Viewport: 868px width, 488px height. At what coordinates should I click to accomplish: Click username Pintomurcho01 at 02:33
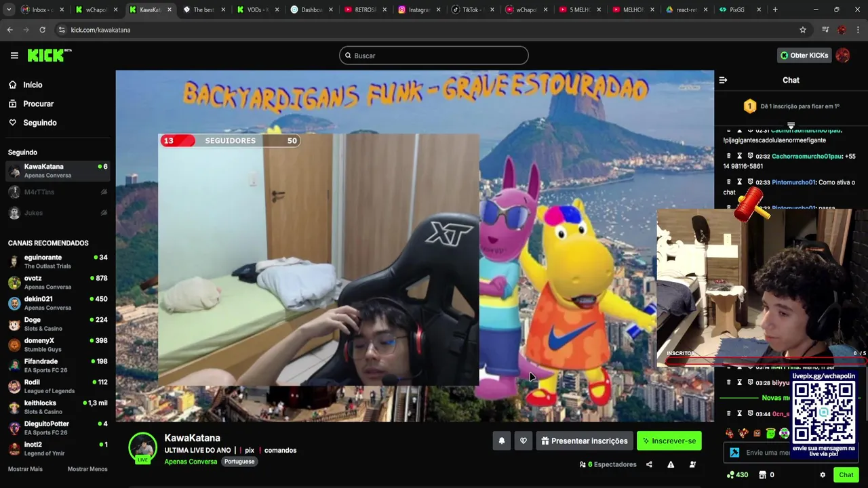click(793, 182)
